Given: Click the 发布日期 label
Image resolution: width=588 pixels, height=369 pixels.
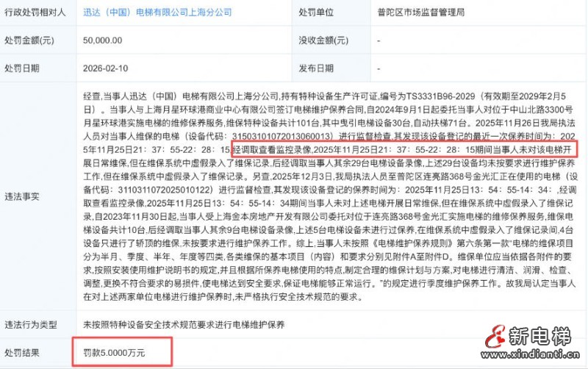Looking at the screenshot, I should pos(316,68).
